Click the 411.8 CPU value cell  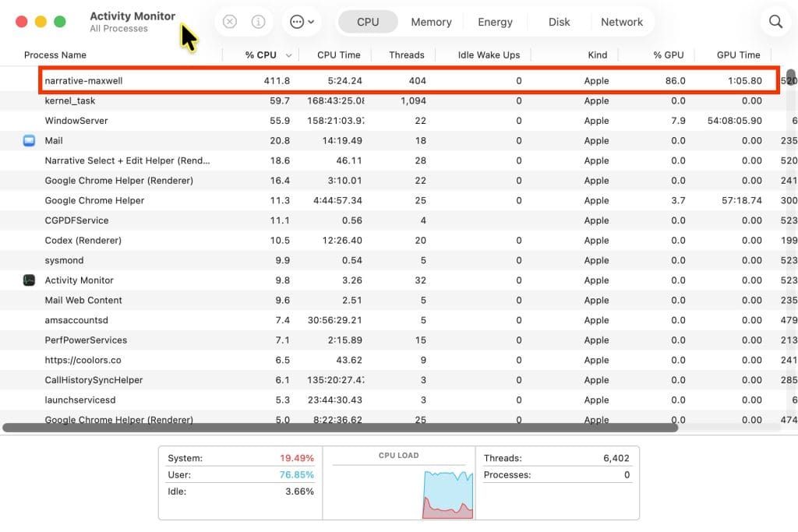277,80
